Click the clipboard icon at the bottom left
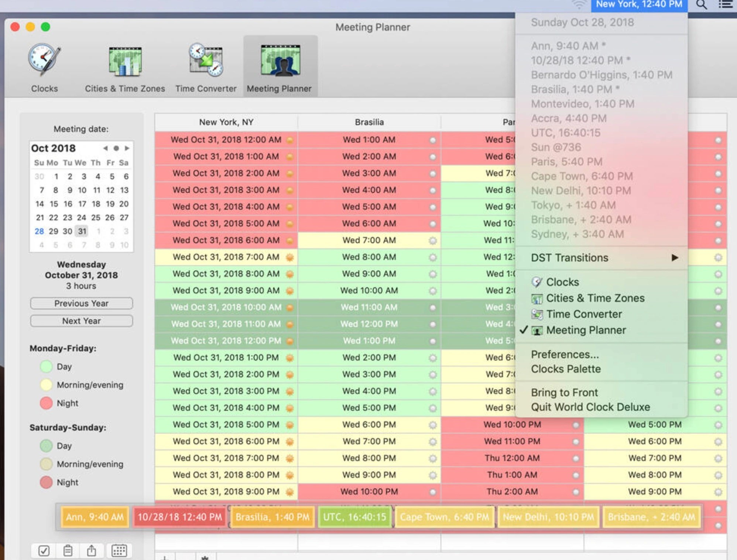Viewport: 737px width, 560px height. pos(68,551)
